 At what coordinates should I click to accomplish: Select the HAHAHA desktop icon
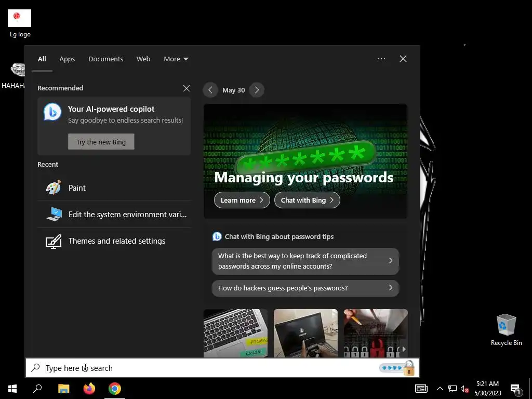click(x=13, y=75)
